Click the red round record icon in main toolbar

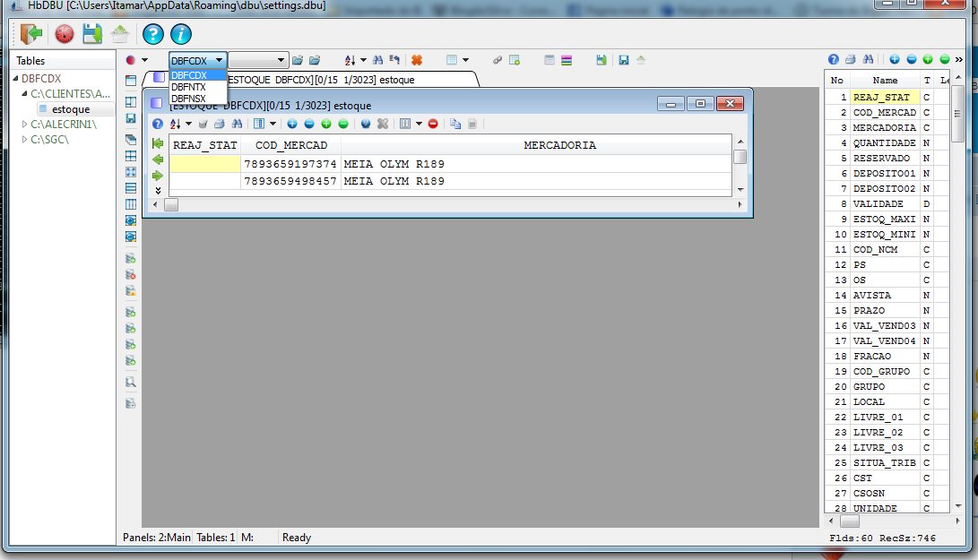65,34
